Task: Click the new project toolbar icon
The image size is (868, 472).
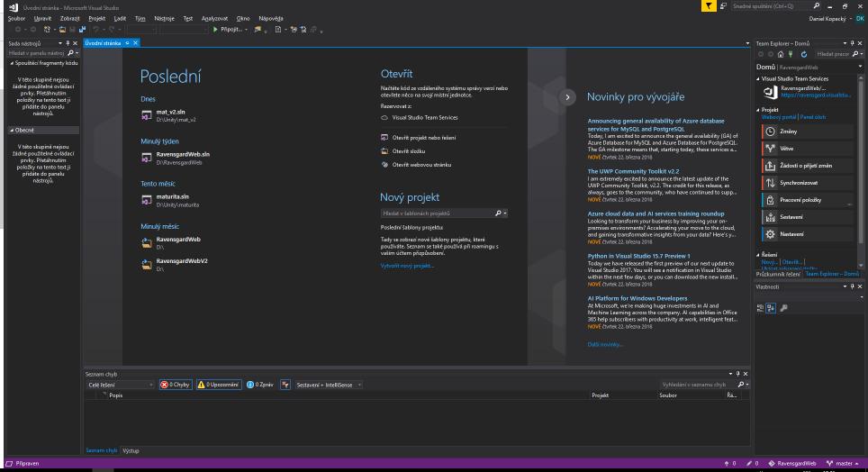Action: click(x=47, y=30)
